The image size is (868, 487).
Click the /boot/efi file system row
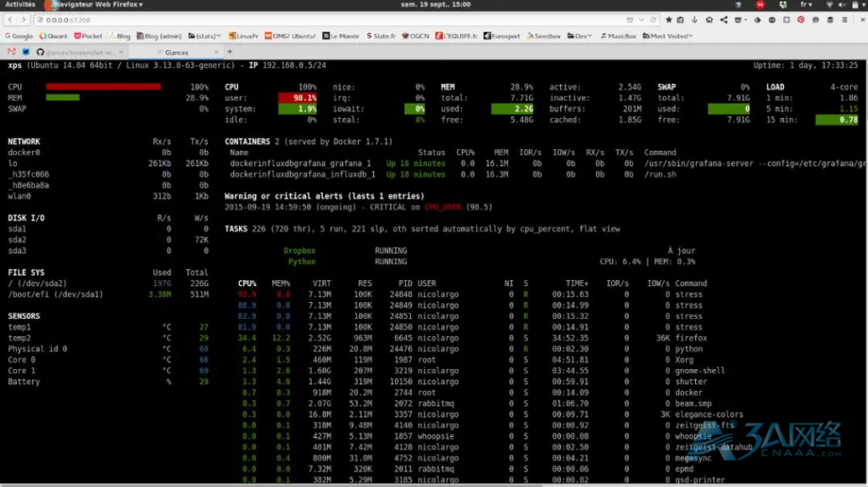click(108, 294)
